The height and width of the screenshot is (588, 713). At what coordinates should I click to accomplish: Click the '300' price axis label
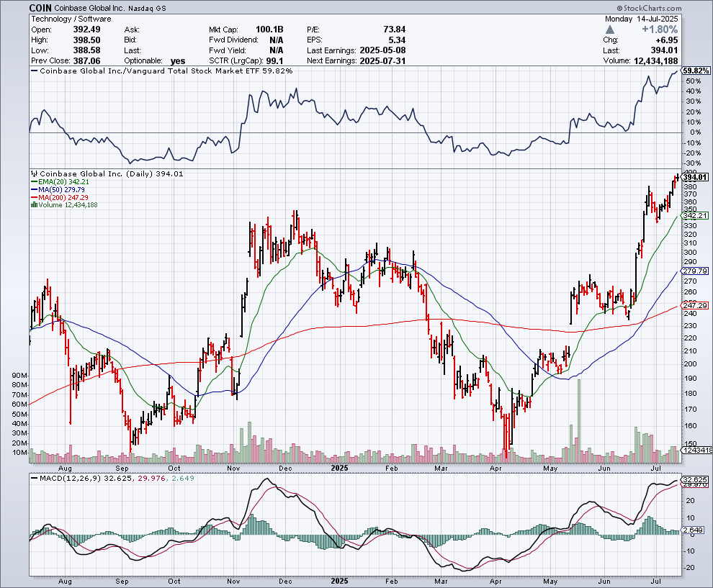[x=690, y=252]
